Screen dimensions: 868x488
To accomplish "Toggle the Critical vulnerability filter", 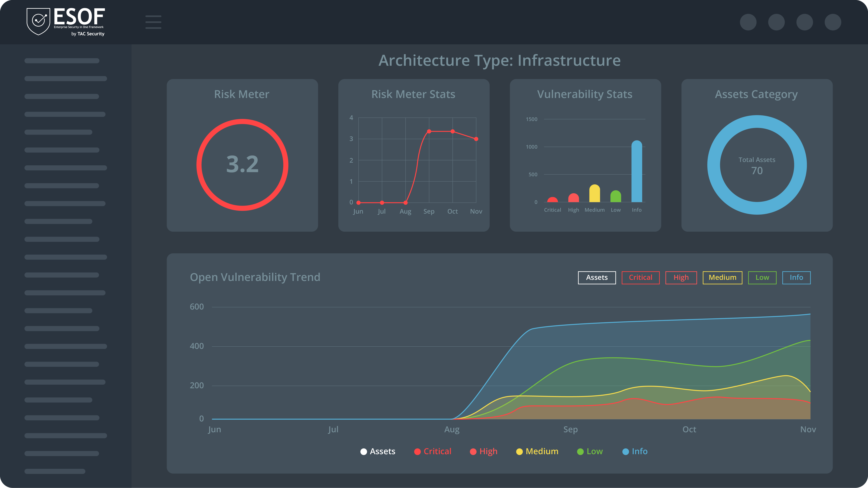I will 641,277.
